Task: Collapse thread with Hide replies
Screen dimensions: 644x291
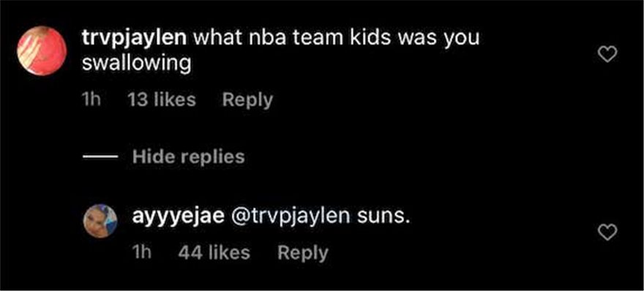Action: [x=189, y=156]
